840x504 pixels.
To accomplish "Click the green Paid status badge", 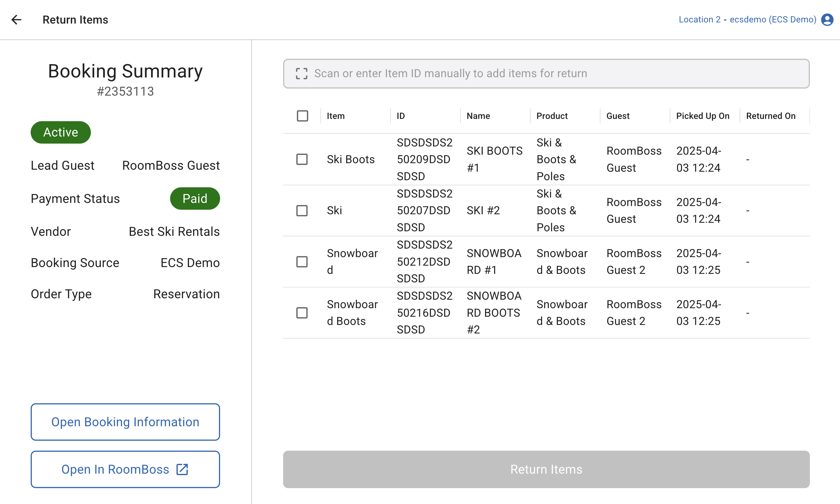I will click(195, 199).
